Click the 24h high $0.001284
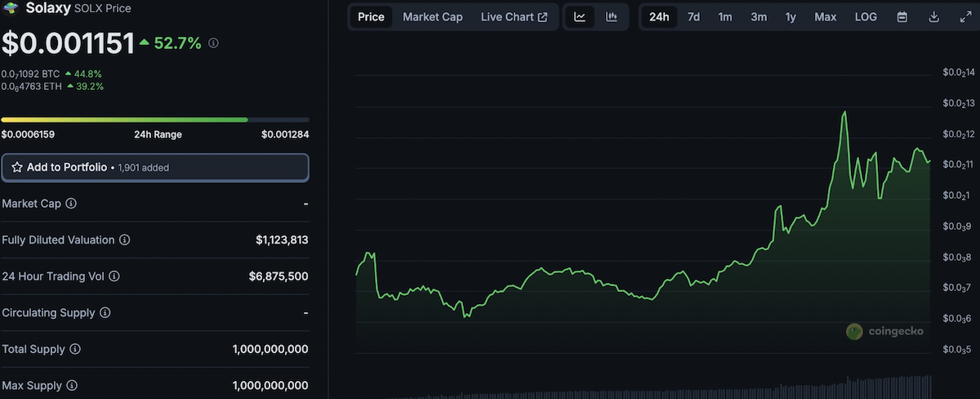 click(x=285, y=135)
